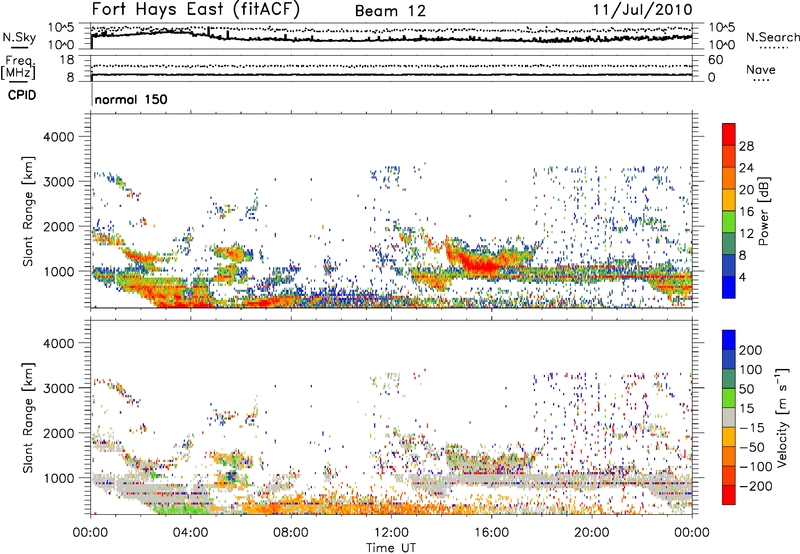Click the N.Search legend label

tap(773, 37)
